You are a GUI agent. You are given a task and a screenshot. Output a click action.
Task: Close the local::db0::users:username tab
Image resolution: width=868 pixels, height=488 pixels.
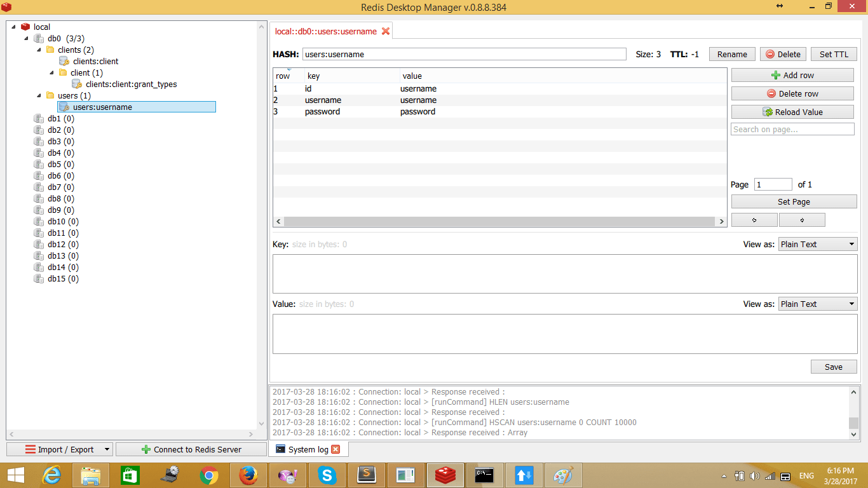[386, 31]
